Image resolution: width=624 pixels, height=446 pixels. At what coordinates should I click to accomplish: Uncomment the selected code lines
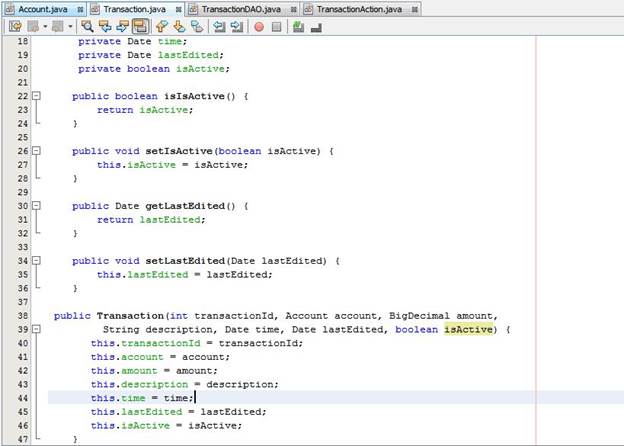316,27
